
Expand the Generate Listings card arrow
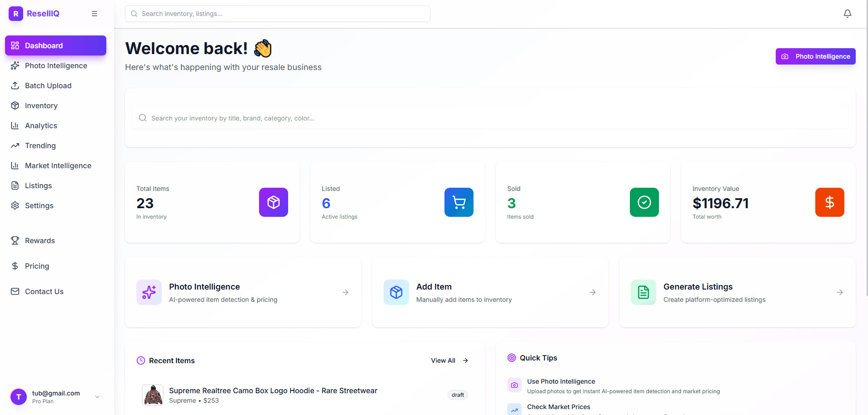click(839, 292)
